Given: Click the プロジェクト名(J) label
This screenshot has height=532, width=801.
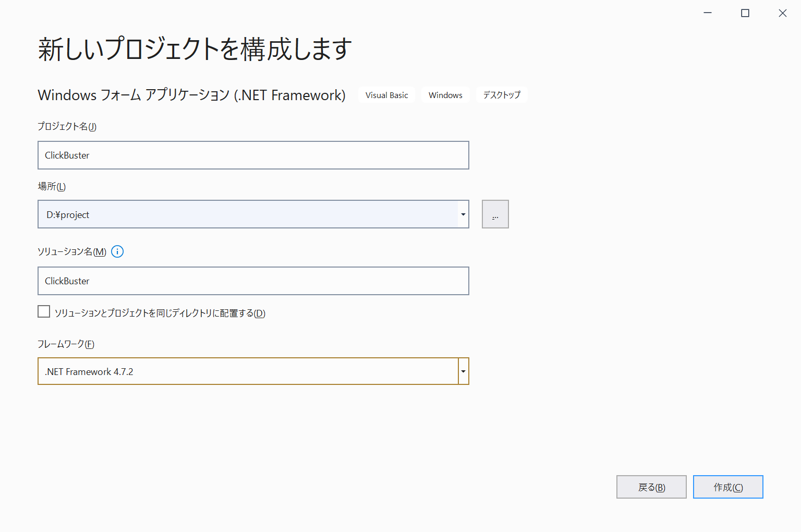Looking at the screenshot, I should 67,127.
